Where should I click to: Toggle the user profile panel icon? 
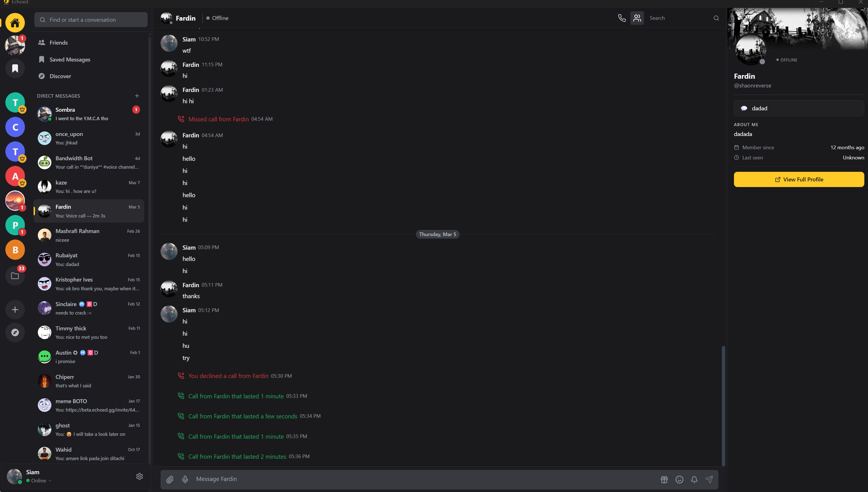tap(637, 18)
